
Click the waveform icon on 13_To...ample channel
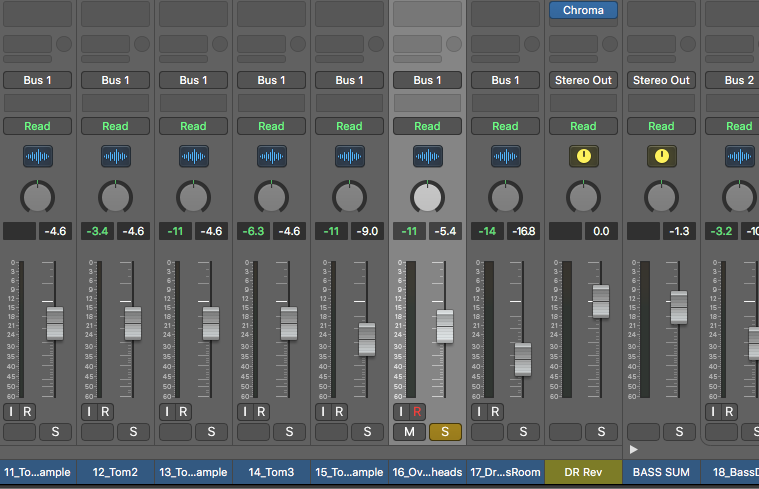click(194, 156)
